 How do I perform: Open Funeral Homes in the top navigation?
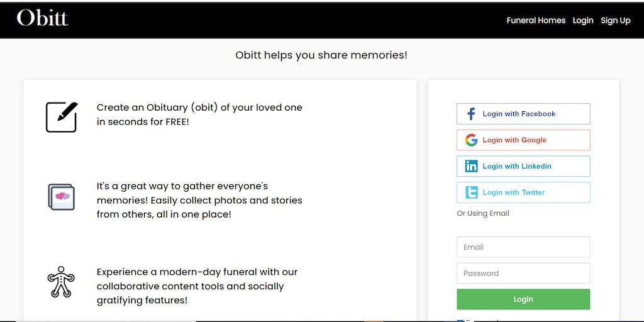[536, 20]
